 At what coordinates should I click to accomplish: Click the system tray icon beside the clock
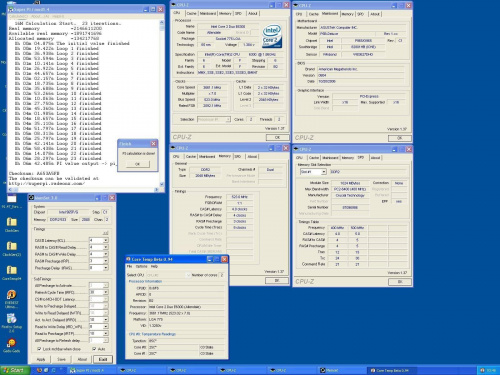pyautogui.click(x=482, y=370)
